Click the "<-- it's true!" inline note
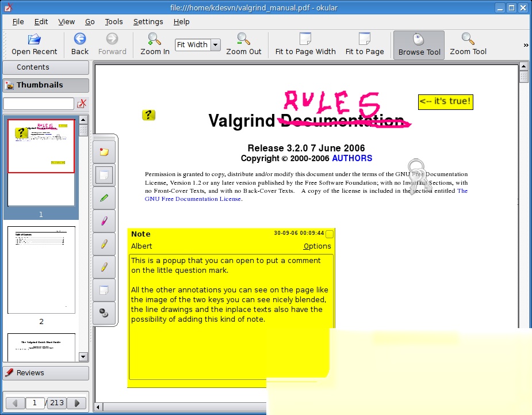The height and width of the screenshot is (415, 532). click(x=446, y=102)
